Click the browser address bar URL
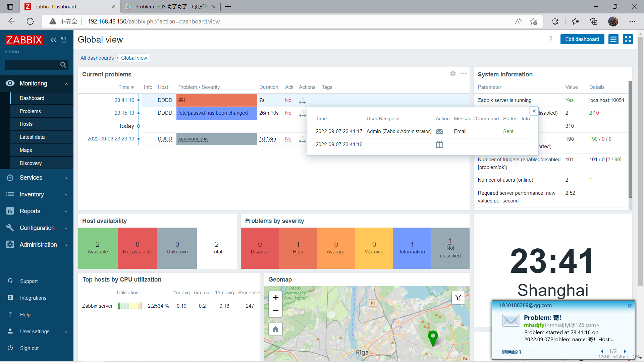This screenshot has height=362, width=644. coord(154,21)
